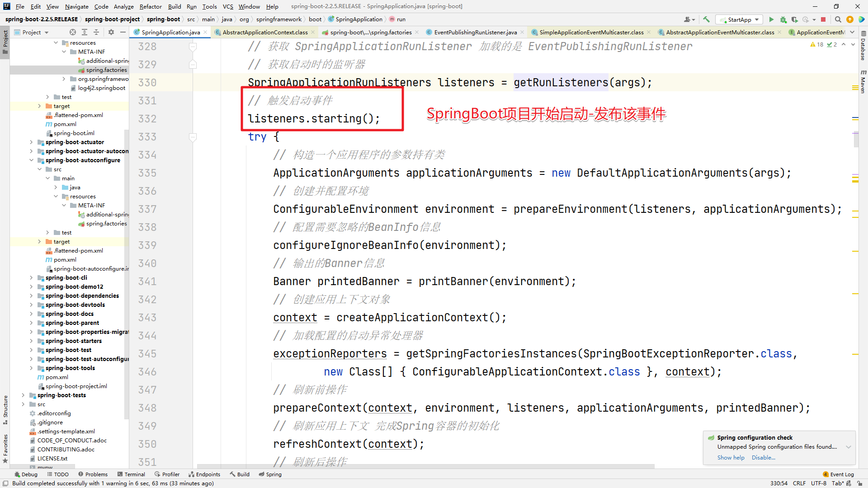
Task: Collapse the spring-boot-autoconfigure module
Action: click(31, 160)
